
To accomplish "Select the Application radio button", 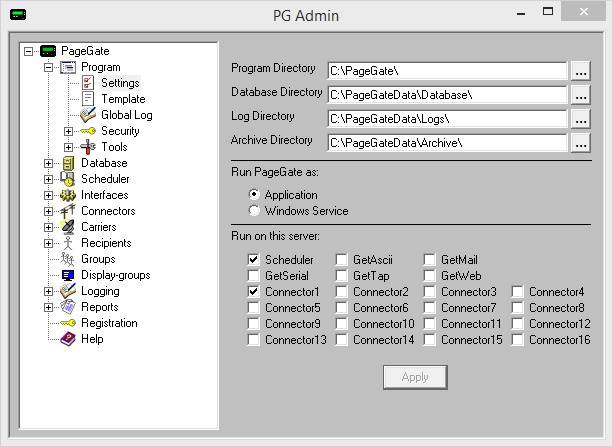I will (254, 194).
